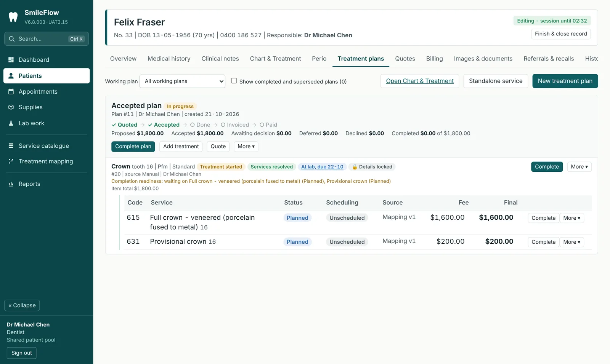
Task: Click the Quoted checkmark icon
Action: pyautogui.click(x=114, y=125)
